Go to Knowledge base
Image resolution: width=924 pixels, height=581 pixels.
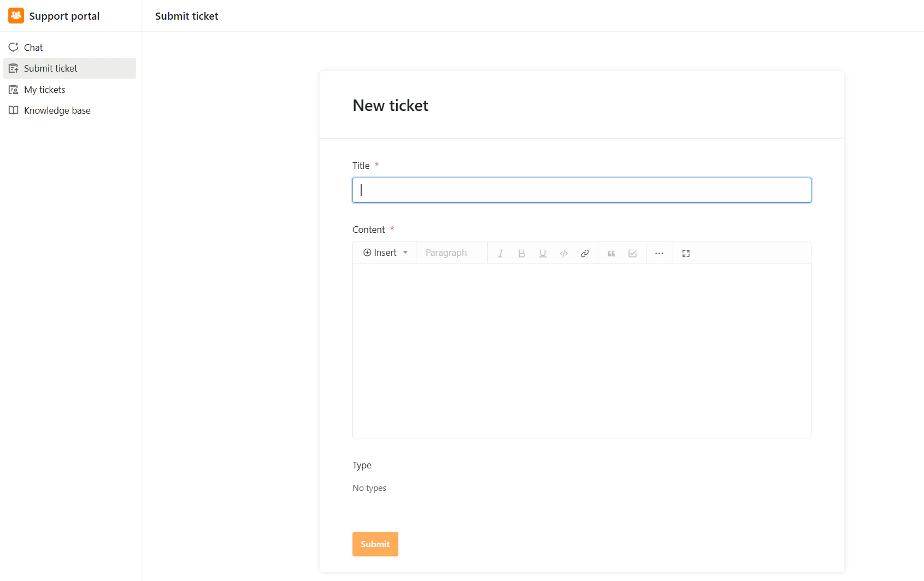click(69, 110)
